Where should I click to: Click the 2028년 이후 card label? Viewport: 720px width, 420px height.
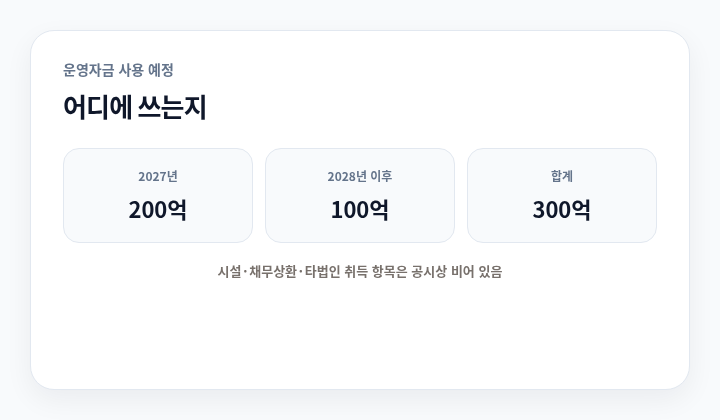click(x=360, y=176)
